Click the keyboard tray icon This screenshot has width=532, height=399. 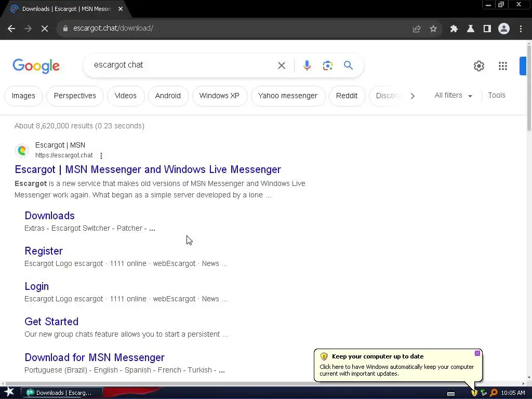tap(451, 393)
